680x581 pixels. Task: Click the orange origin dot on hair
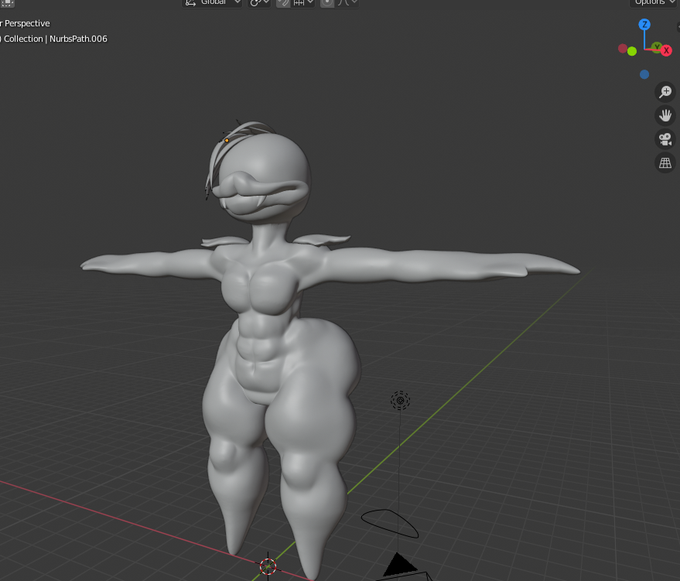coord(227,140)
